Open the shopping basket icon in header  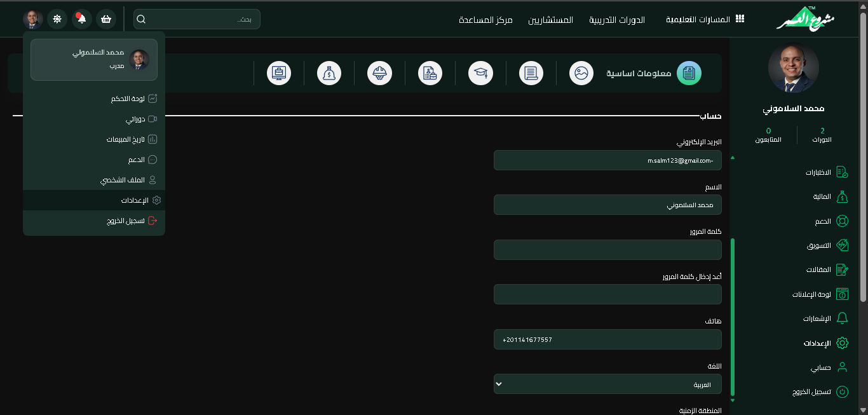[x=106, y=19]
